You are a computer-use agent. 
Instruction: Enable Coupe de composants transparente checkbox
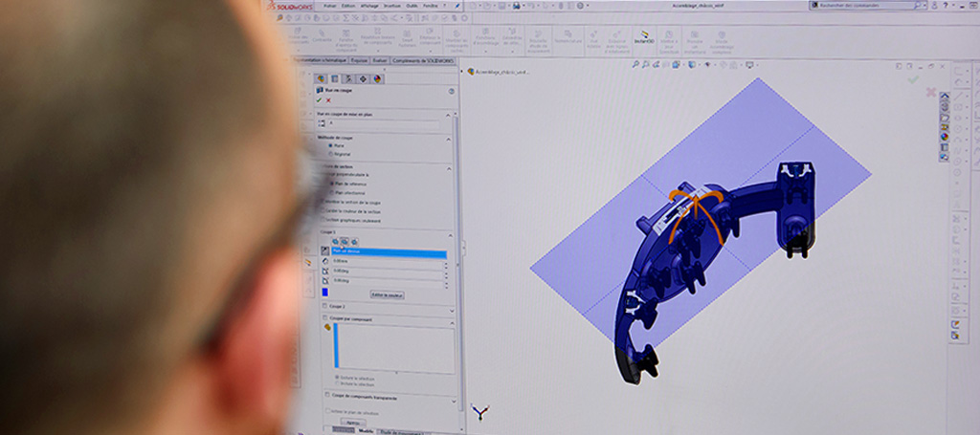pos(327,395)
